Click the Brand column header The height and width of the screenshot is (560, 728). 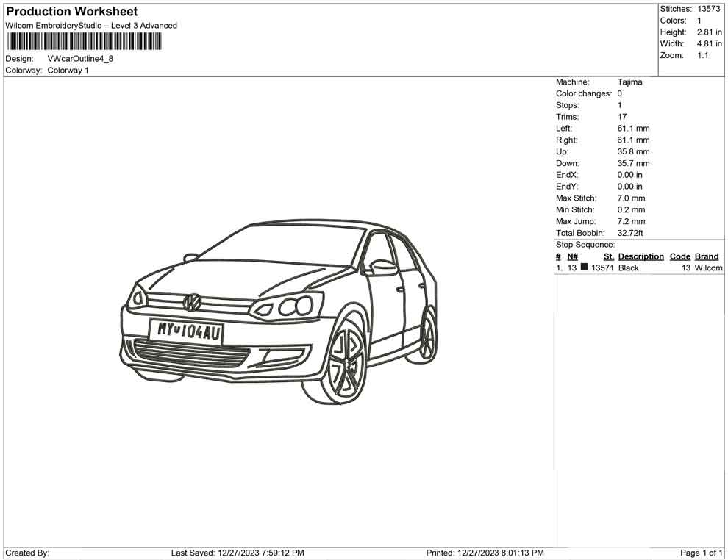(706, 256)
